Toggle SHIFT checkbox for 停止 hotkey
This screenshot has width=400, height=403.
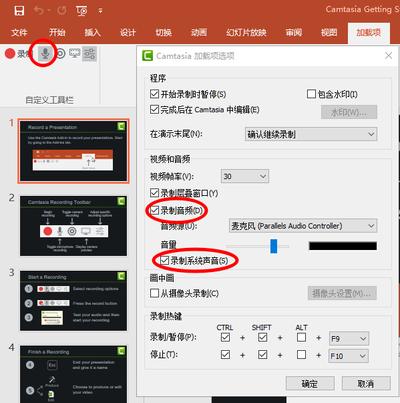click(263, 354)
